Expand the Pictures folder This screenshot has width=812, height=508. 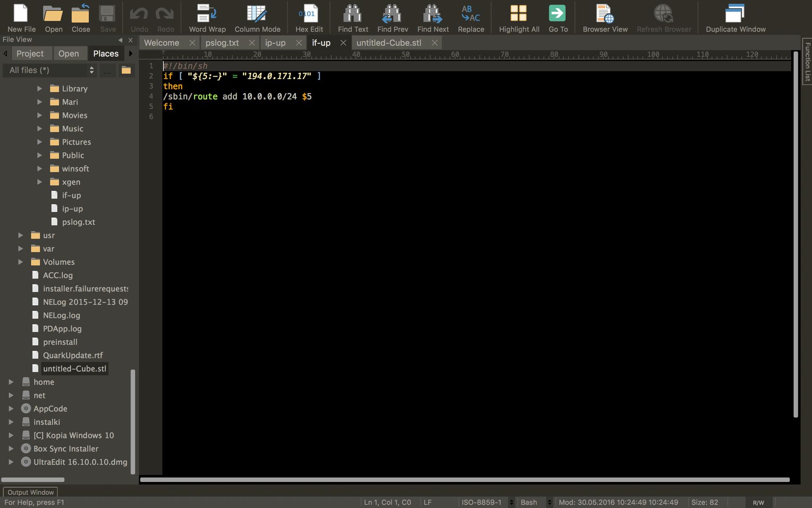pos(40,142)
